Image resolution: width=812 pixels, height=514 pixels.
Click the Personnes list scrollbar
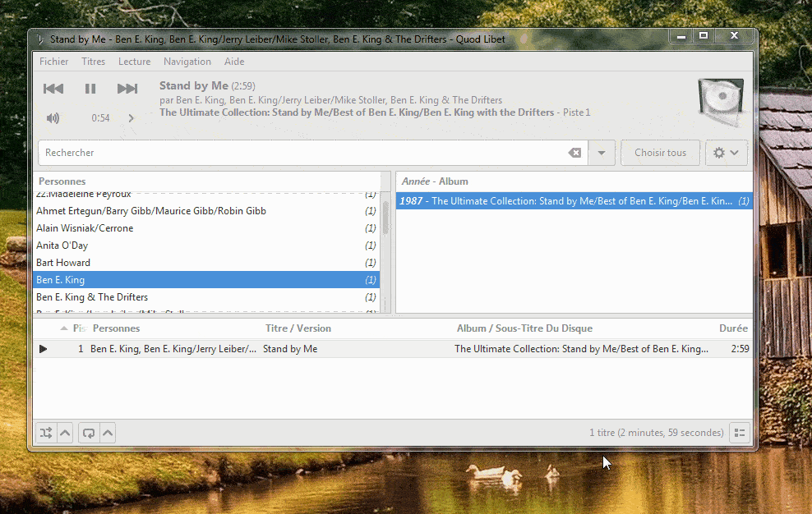385,219
